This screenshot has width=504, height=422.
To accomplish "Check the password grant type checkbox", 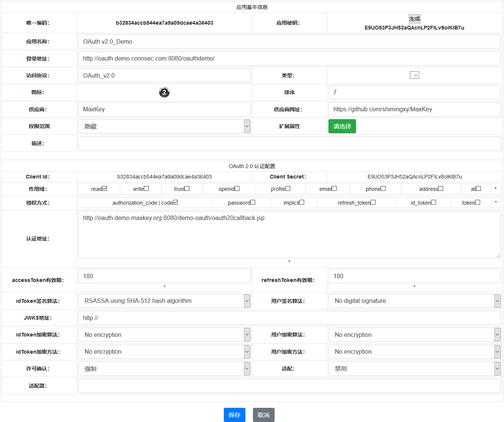I will [253, 202].
